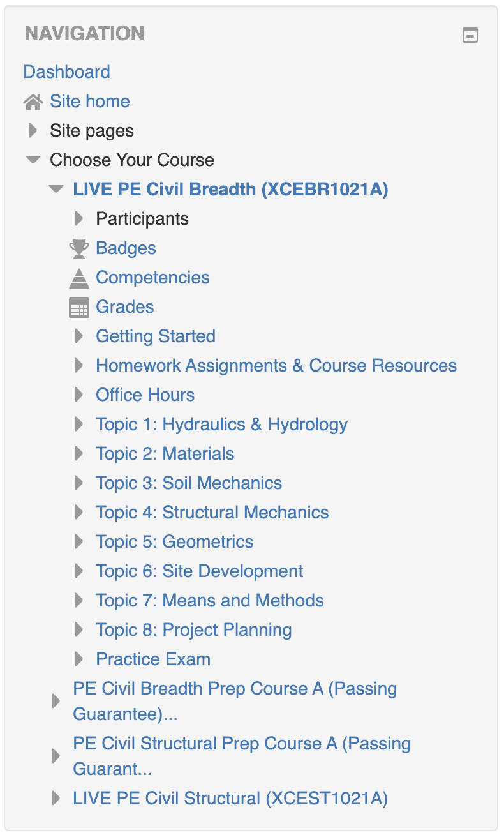Open Homework Assignments & Course Resources

pyautogui.click(x=276, y=365)
